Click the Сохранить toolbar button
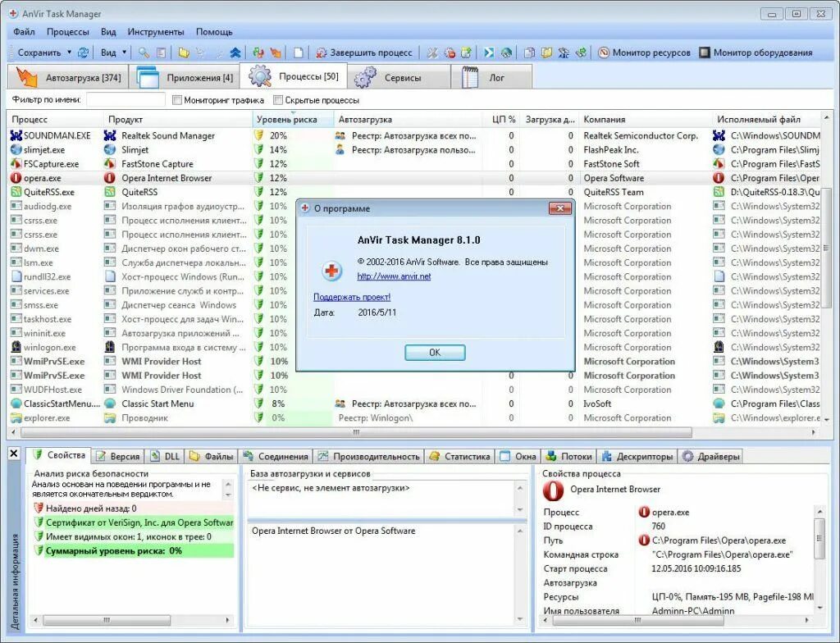Screen dimensions: 840x643 [x=39, y=52]
